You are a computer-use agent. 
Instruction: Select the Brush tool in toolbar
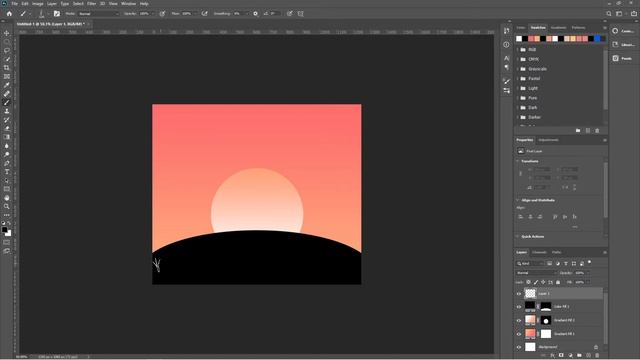click(7, 102)
